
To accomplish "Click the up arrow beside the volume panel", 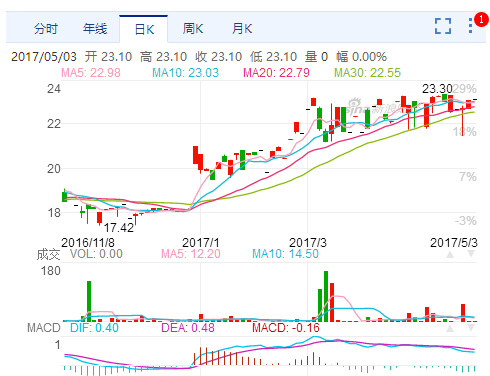I will pos(450,254).
